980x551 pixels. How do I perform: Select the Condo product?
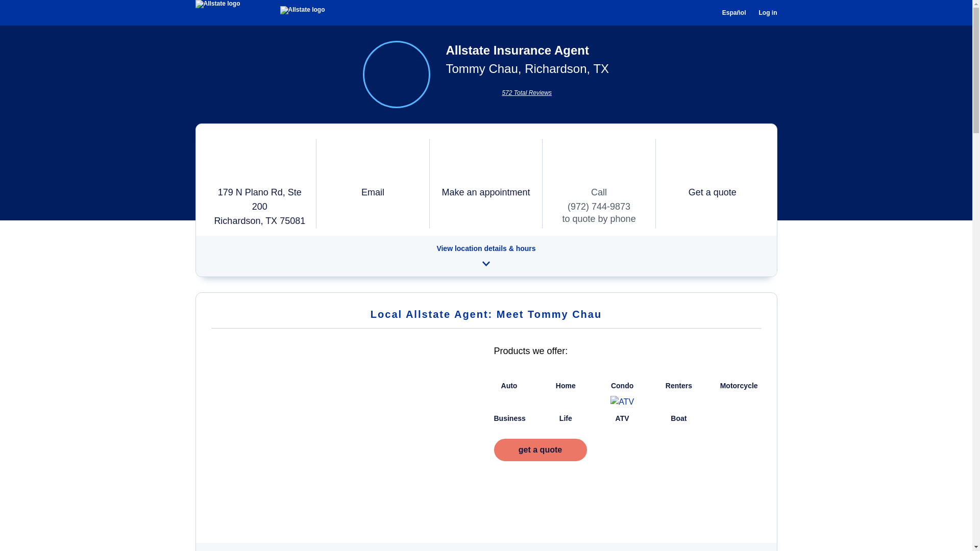click(622, 386)
